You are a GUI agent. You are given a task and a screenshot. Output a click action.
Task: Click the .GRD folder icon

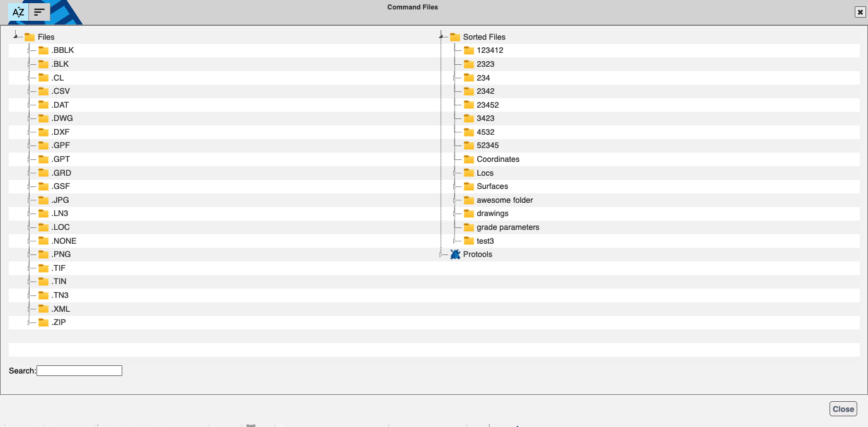[x=43, y=173]
